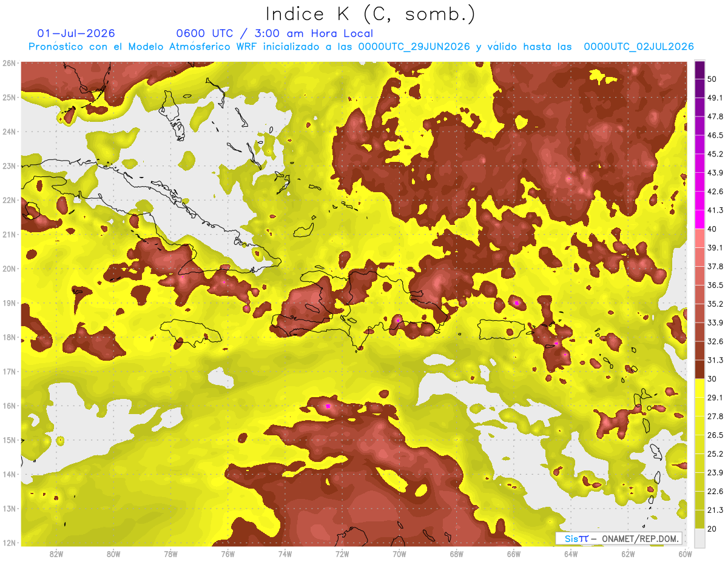Click the colorbar label "23.9"
This screenshot has width=728, height=562.
click(715, 473)
